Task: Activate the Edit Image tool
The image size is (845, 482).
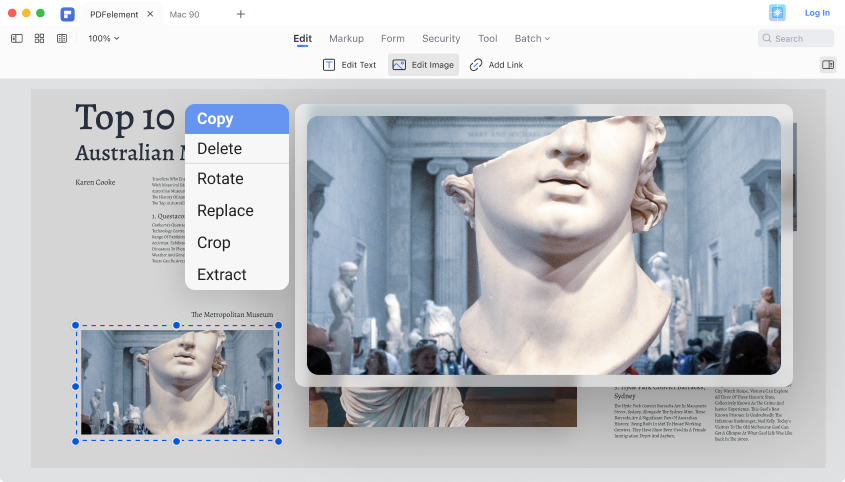Action: coord(423,65)
